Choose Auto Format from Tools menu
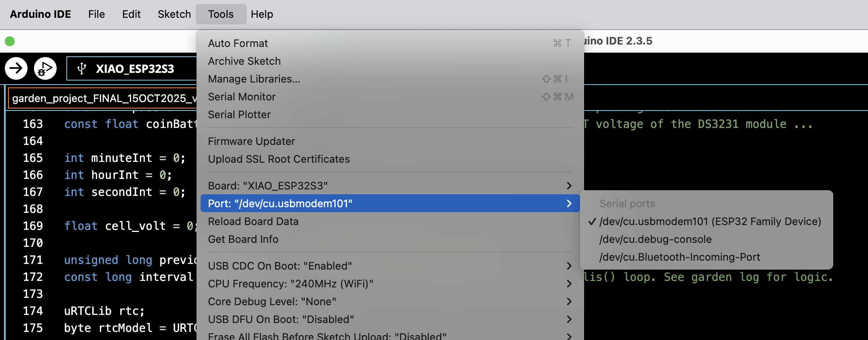 tap(238, 43)
